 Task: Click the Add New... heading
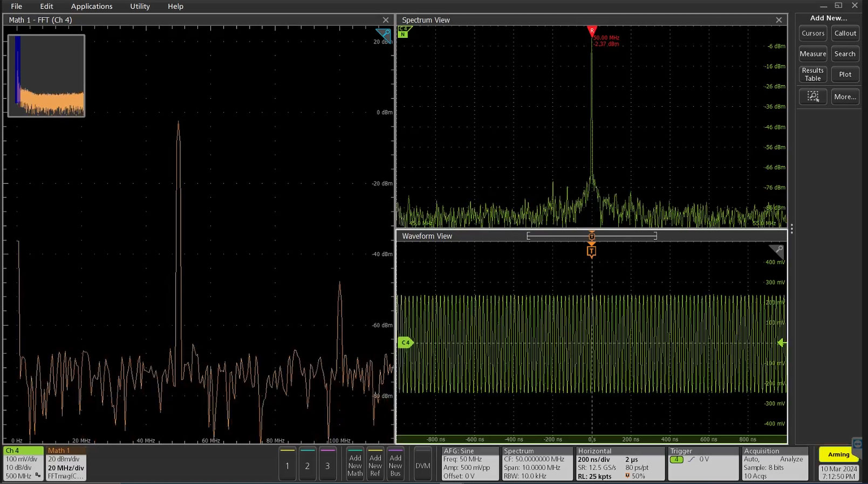[829, 18]
